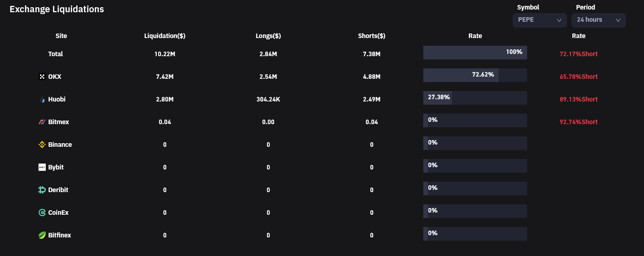Click the Period dropdown chevron arrow

pos(618,20)
